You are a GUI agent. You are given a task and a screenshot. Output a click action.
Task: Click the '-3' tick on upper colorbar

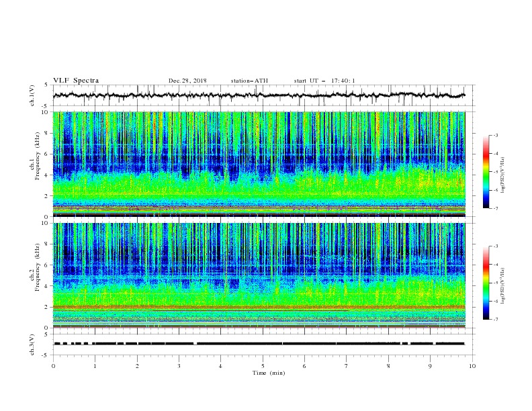495,135
